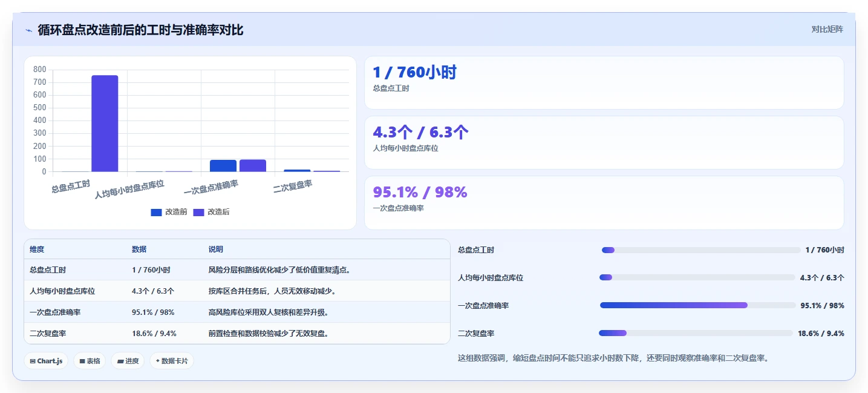Image resolution: width=868 pixels, height=393 pixels.
Task: Click table cell 95.1% / 98%
Action: pyautogui.click(x=153, y=312)
